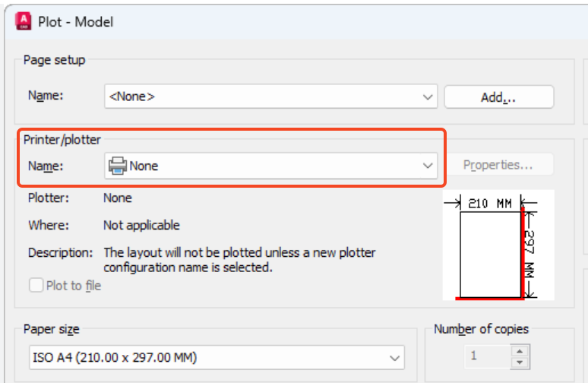588x383 pixels.
Task: Decrease number of copies with down arrow
Action: (x=519, y=361)
